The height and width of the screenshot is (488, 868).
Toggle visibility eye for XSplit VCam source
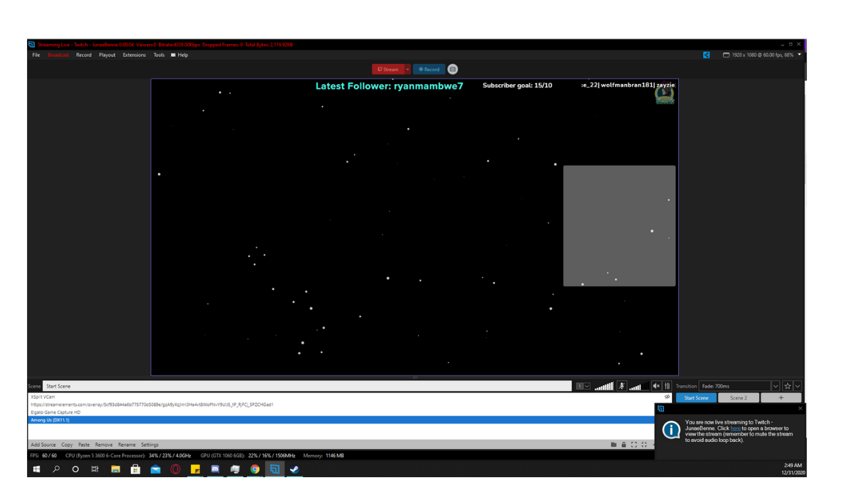click(667, 396)
